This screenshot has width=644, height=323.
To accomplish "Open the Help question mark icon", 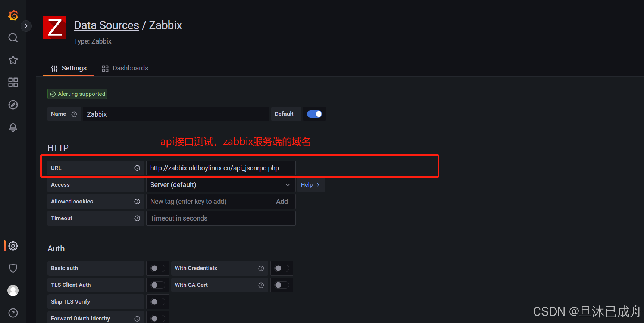I will pyautogui.click(x=13, y=313).
